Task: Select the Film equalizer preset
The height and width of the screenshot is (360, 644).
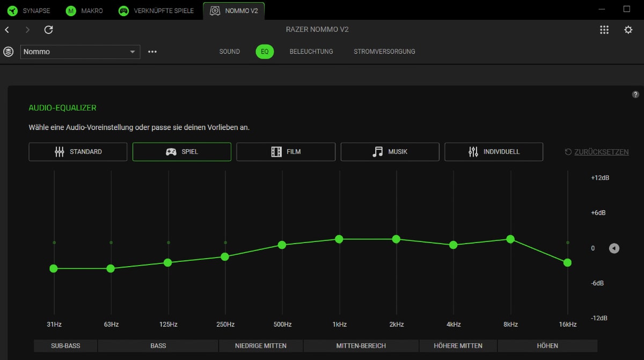Action: [286, 152]
